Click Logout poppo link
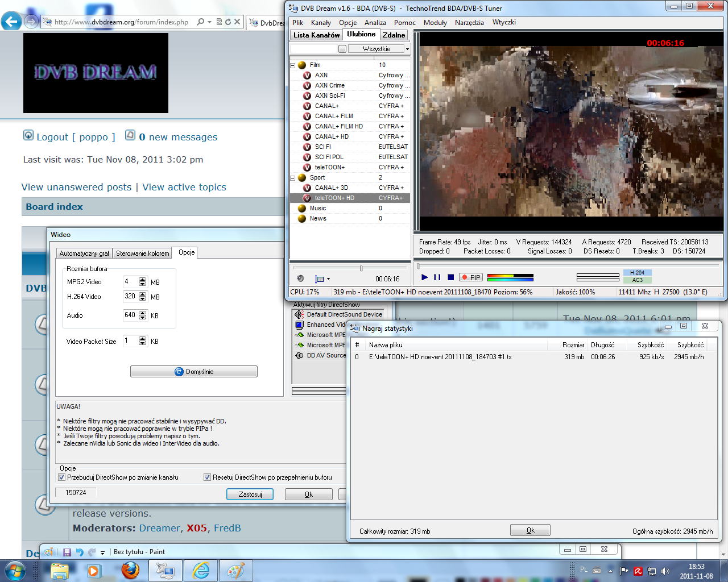Image resolution: width=728 pixels, height=582 pixels. tap(76, 137)
